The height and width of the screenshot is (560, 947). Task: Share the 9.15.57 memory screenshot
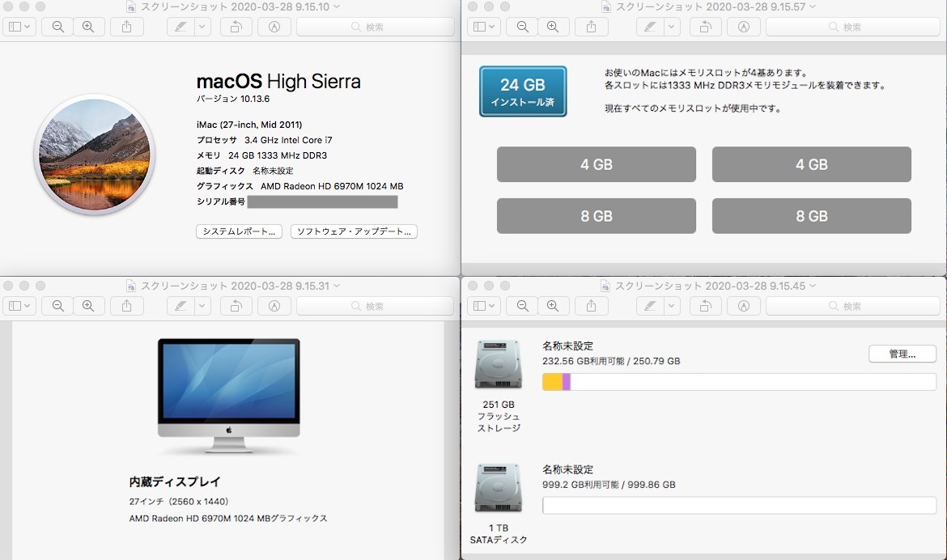tap(592, 27)
